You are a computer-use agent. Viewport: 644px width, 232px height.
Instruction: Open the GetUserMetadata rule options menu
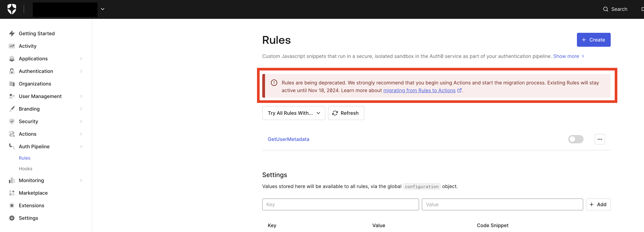tap(600, 139)
